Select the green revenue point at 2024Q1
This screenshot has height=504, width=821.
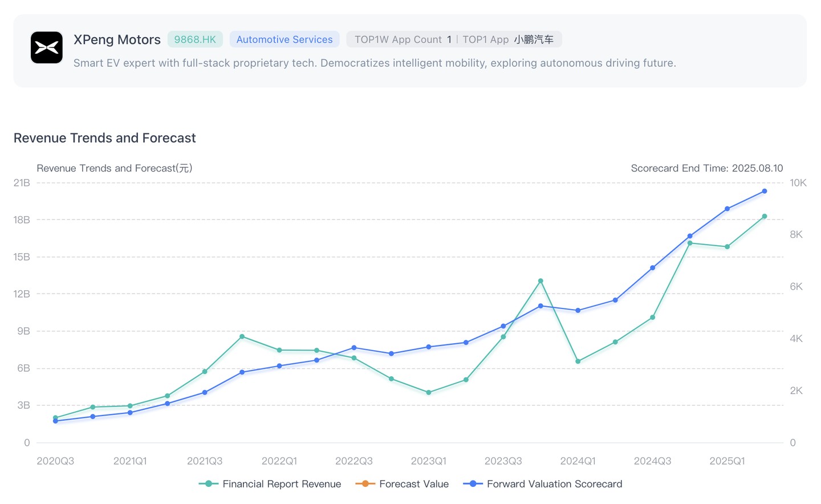[578, 361]
